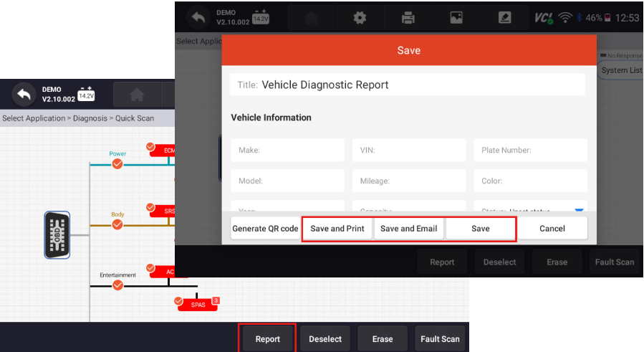
Task: Click dimmed Erase button behind Save dialog
Action: (x=557, y=262)
